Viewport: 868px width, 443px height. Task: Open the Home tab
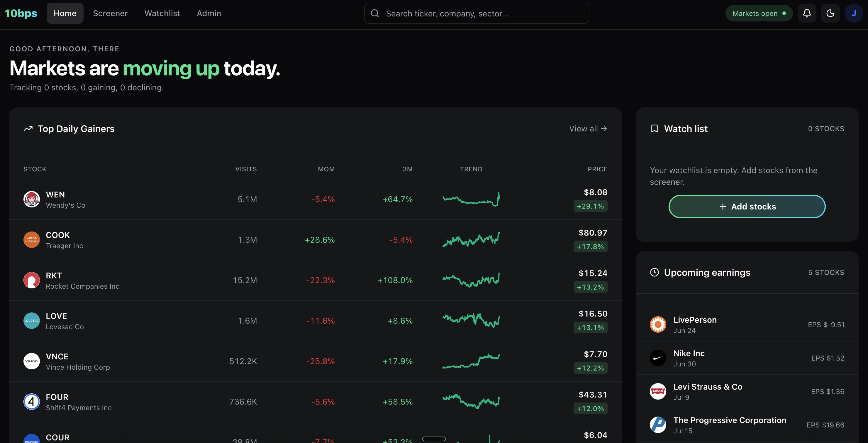pos(65,13)
